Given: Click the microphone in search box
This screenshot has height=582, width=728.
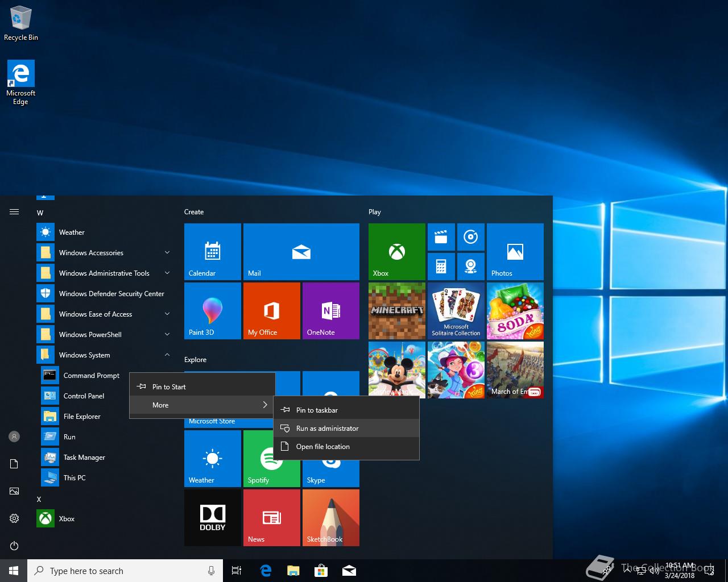Looking at the screenshot, I should click(x=211, y=571).
